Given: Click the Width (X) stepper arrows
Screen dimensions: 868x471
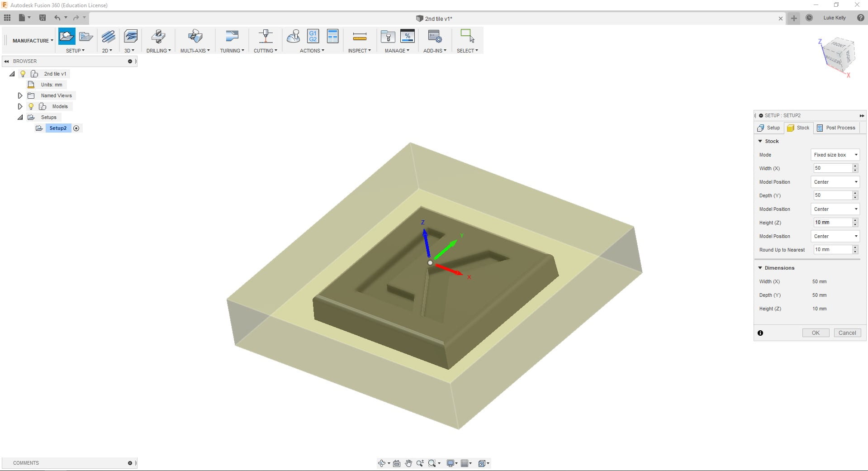Looking at the screenshot, I should coord(855,168).
